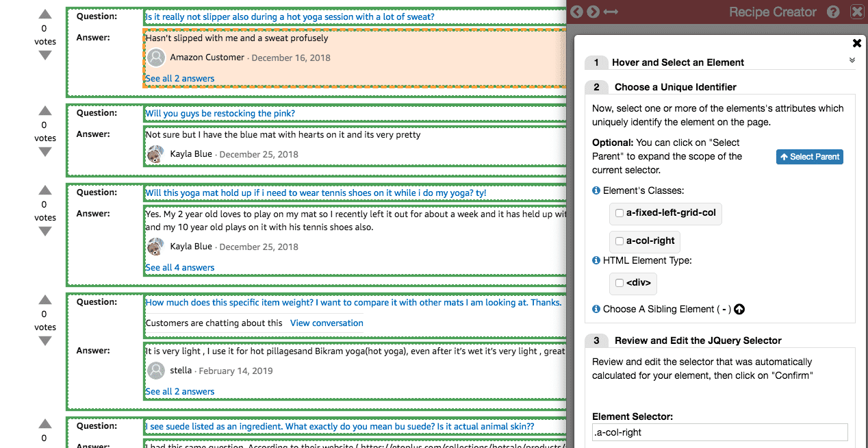Close the Recipe Creator panel header
This screenshot has height=448, width=868.
coord(857,12)
